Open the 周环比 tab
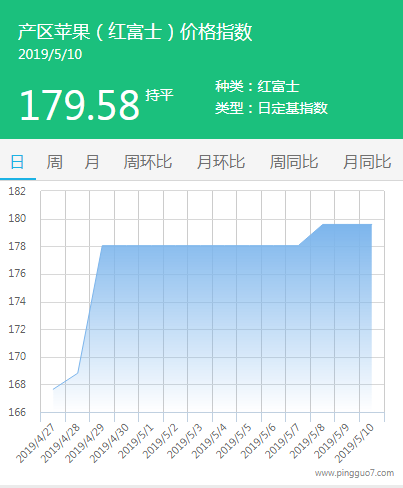This screenshot has height=488, width=403. pyautogui.click(x=148, y=162)
